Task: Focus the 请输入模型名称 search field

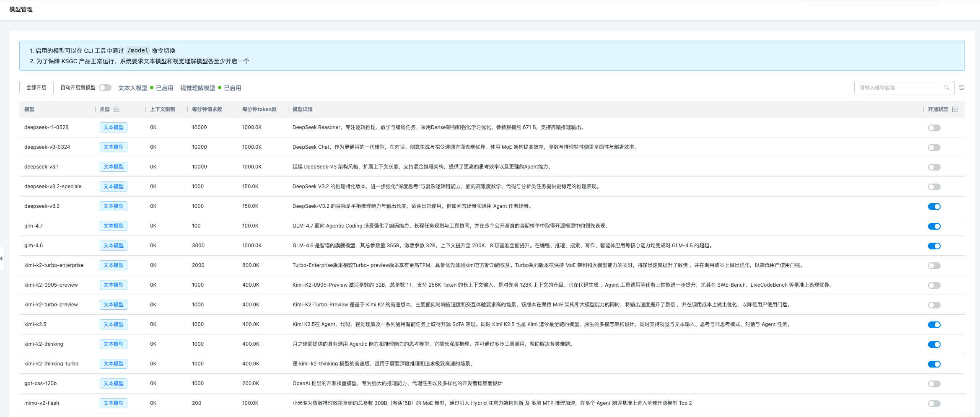Action: point(904,88)
